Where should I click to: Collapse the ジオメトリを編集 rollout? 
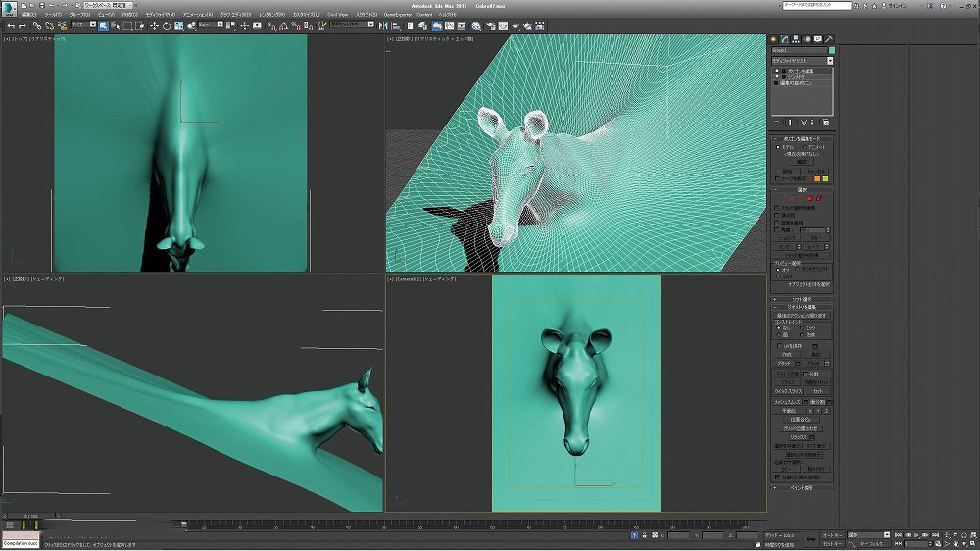(803, 307)
